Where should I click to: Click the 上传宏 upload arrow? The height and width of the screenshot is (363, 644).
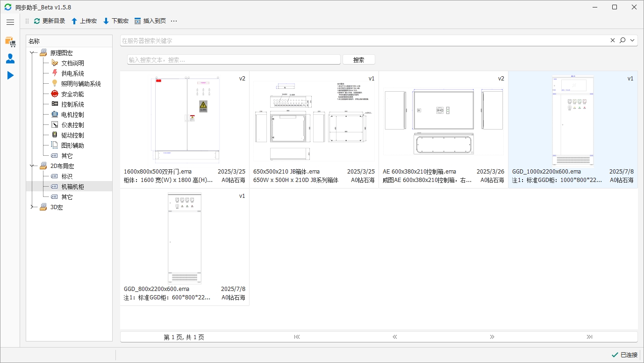74,21
